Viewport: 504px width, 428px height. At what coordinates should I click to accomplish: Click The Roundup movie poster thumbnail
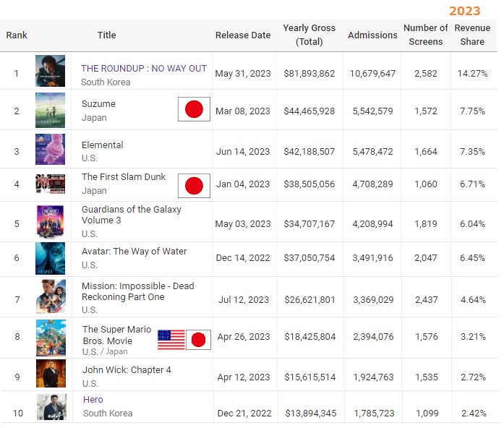[x=51, y=71]
